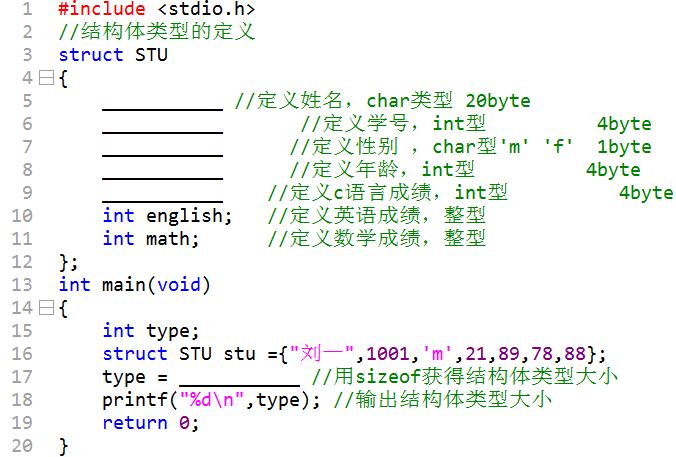Click the comment //结构体类型的定义
This screenshot has width=676, height=457.
tap(157, 32)
